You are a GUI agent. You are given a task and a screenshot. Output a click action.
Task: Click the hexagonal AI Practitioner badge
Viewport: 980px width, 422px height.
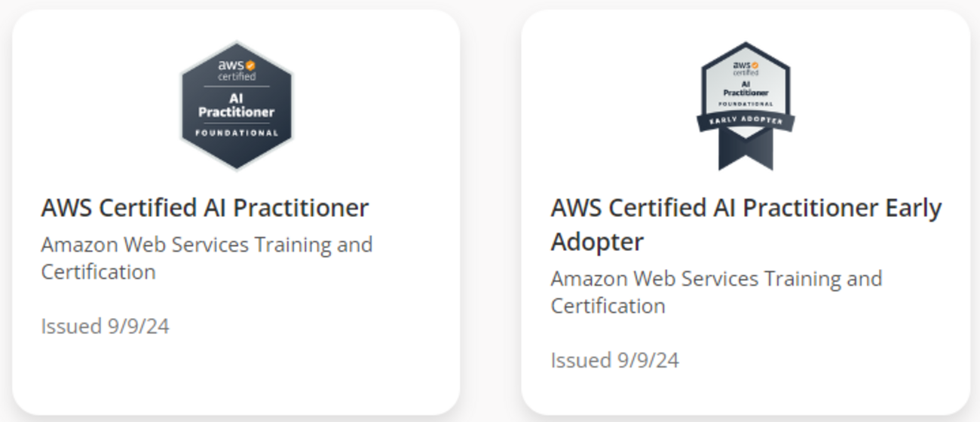pos(236,105)
